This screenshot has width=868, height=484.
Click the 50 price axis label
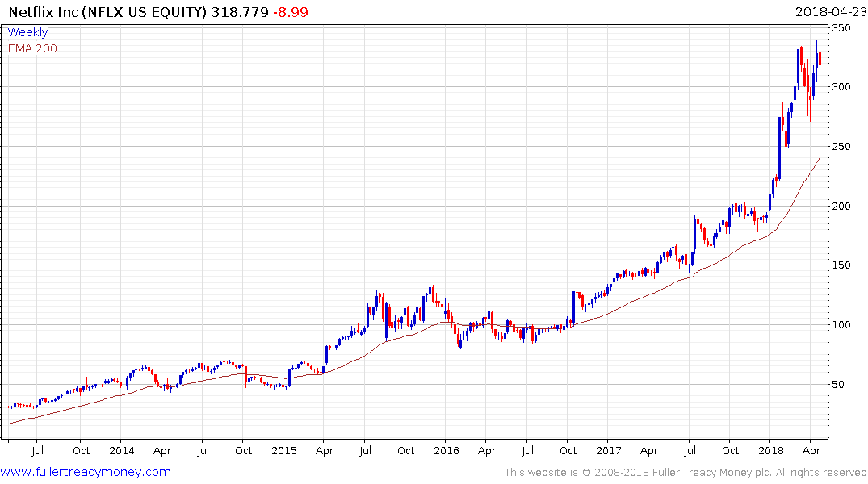click(838, 385)
